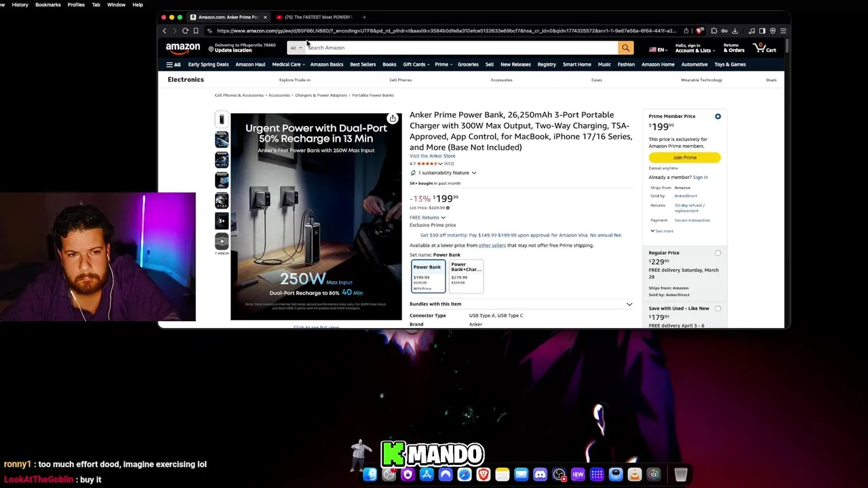Open Returns & Orders in the header
This screenshot has height=488, width=868.
(734, 48)
